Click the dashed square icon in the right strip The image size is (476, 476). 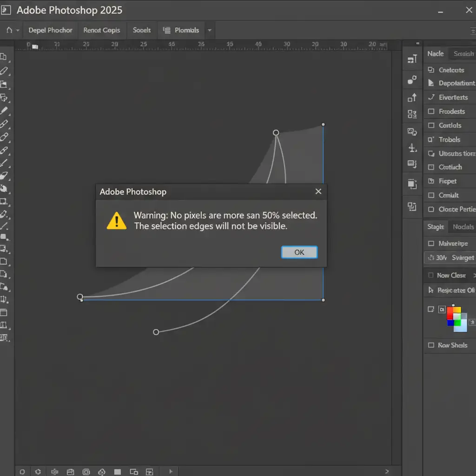click(412, 184)
